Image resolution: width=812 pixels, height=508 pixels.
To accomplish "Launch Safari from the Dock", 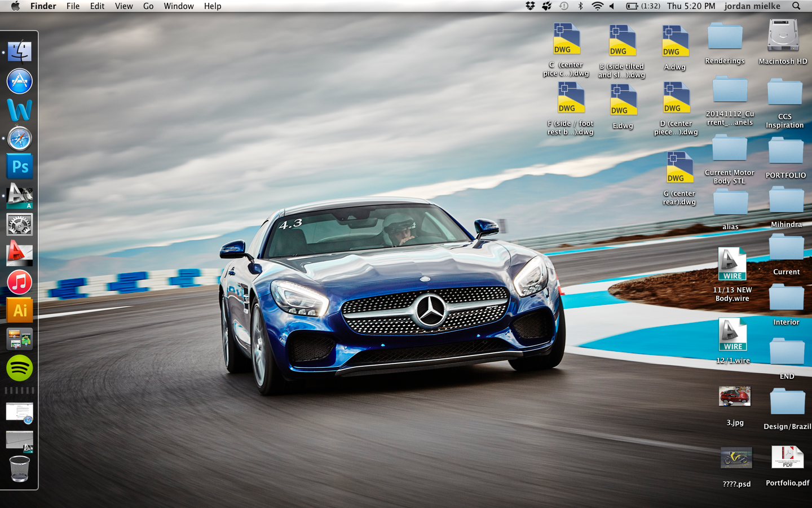I will [20, 139].
